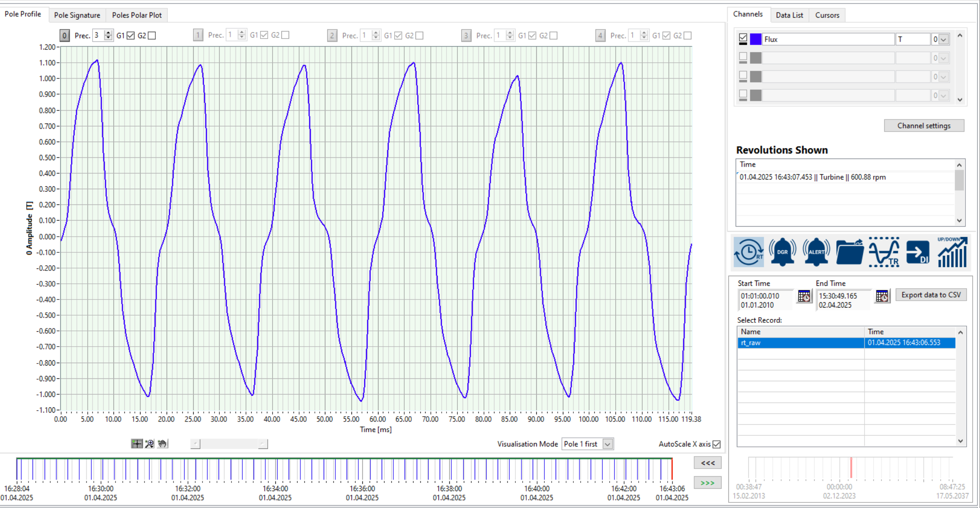The image size is (980, 508).
Task: Click the horizontal graph scroll slider under the plot
Action: click(x=229, y=444)
